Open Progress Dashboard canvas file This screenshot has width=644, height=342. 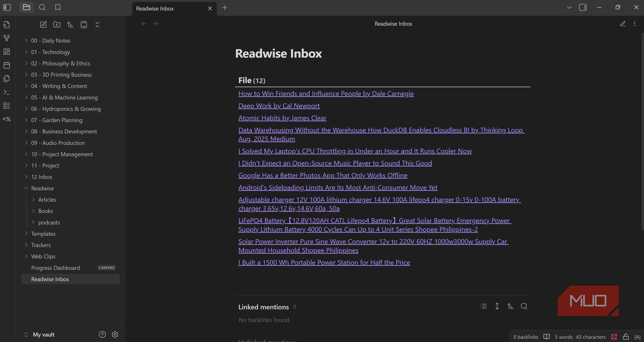(x=55, y=268)
